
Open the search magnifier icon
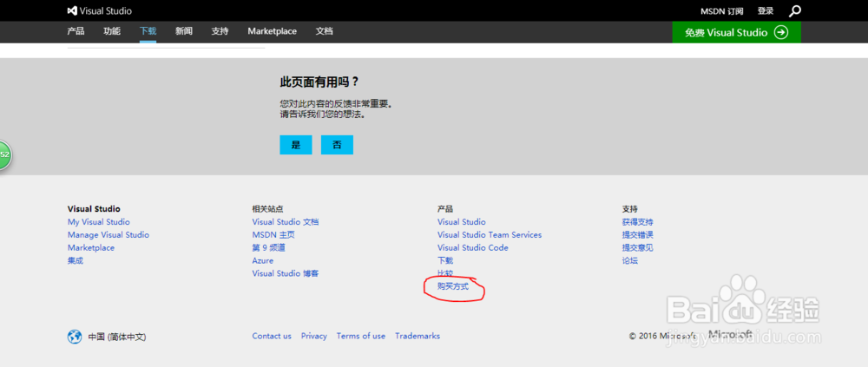pyautogui.click(x=795, y=10)
